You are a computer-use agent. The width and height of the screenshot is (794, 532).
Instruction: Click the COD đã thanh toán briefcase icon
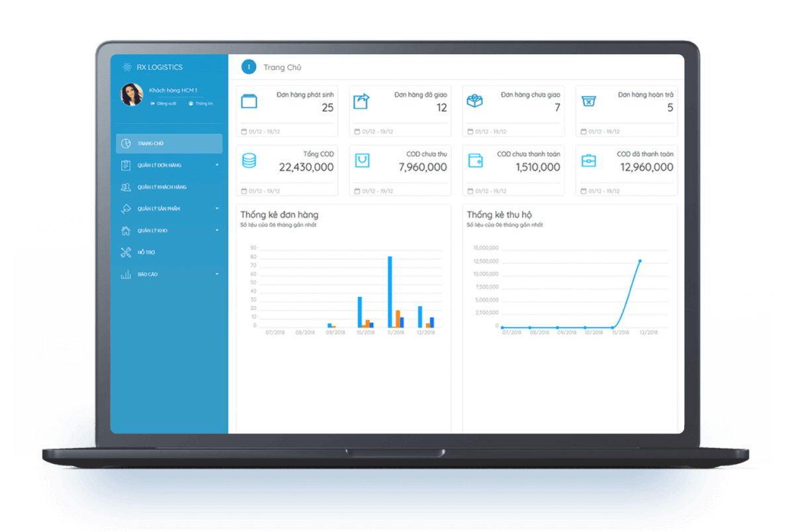588,161
